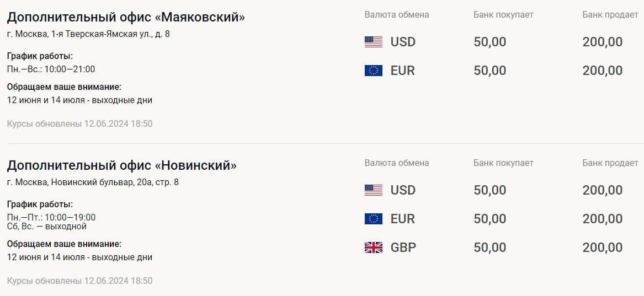Screen dimensions: 644x296
Task: Click the US flag in Mayakovsky office rates
Action: pyautogui.click(x=374, y=42)
